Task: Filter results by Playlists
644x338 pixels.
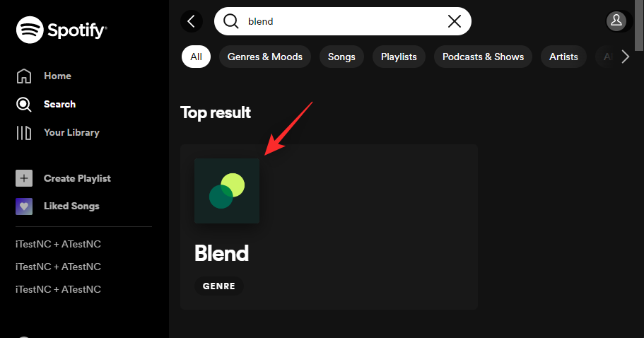Action: (399, 57)
